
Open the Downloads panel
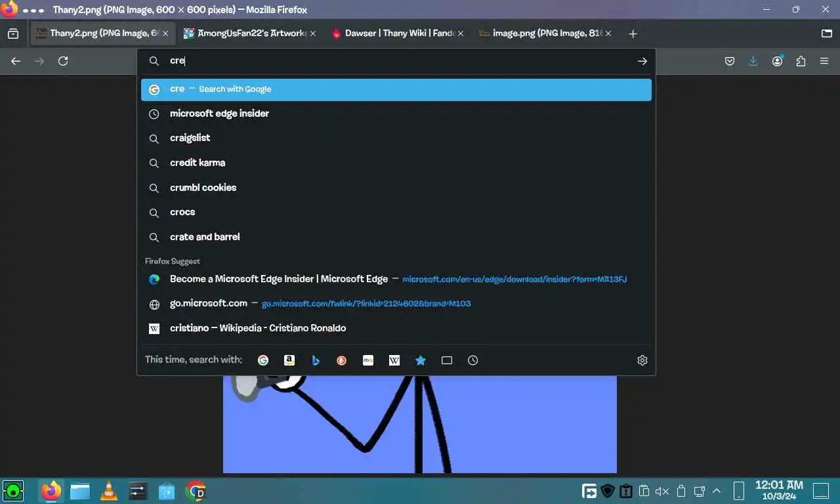753,61
